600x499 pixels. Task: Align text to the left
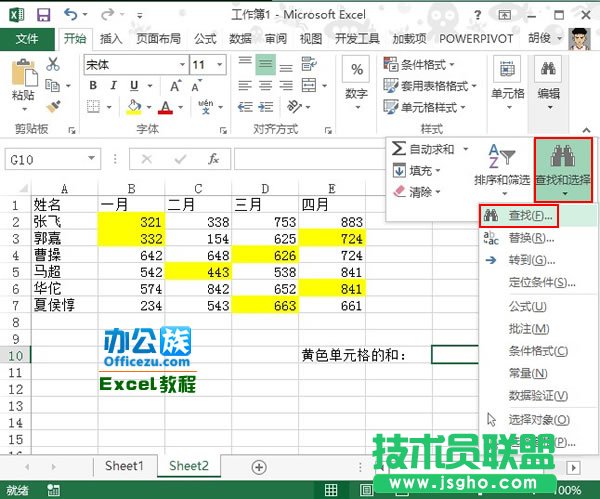coord(245,85)
